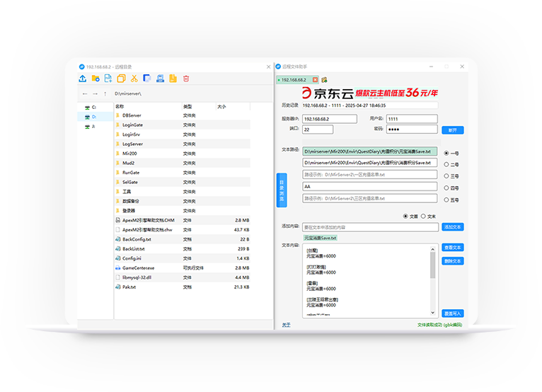Viewport: 542px width, 392px height.
Task: Navigate up one directory level
Action: pos(105,93)
